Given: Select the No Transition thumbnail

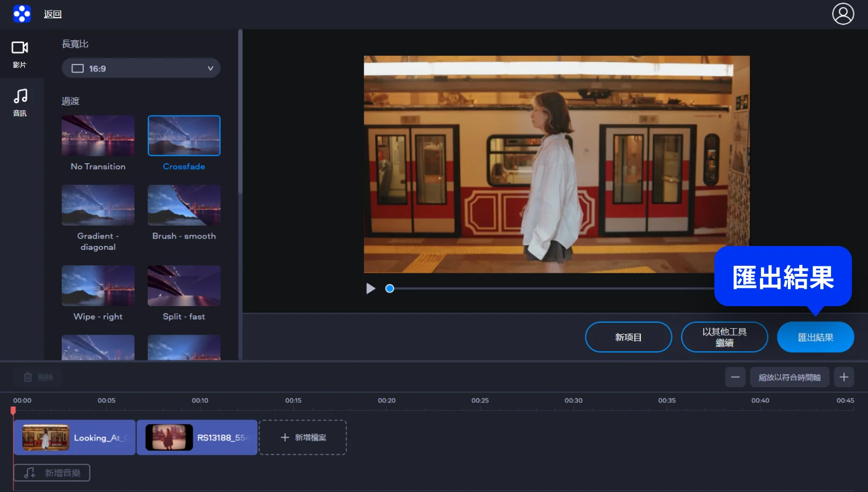Looking at the screenshot, I should click(x=98, y=136).
